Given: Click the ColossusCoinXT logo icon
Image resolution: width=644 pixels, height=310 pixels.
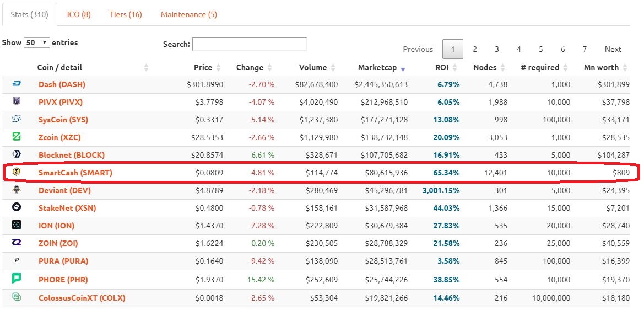Looking at the screenshot, I should point(17,296).
